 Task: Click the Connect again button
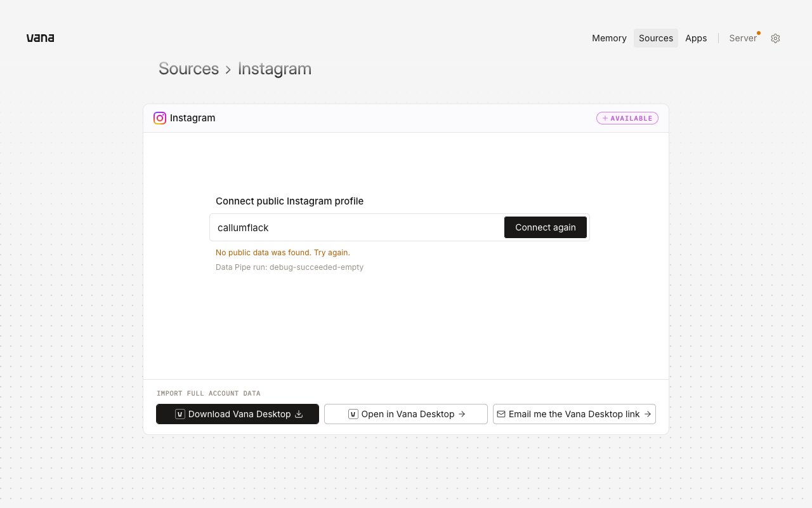pos(546,227)
